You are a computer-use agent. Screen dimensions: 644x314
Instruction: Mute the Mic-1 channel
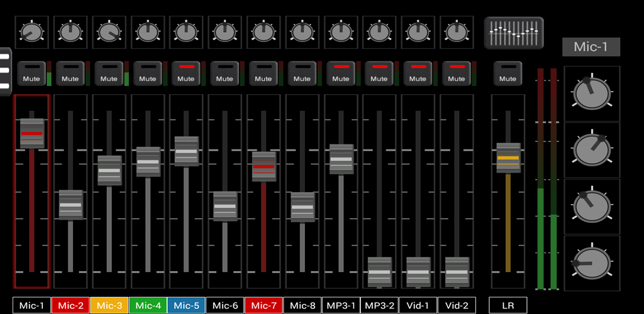click(31, 73)
